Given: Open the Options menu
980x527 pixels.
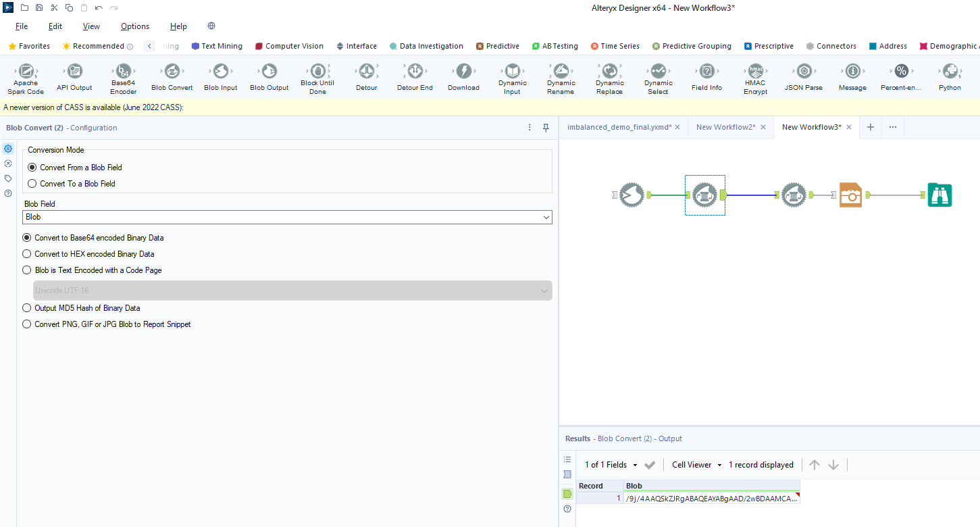Looking at the screenshot, I should pyautogui.click(x=134, y=26).
